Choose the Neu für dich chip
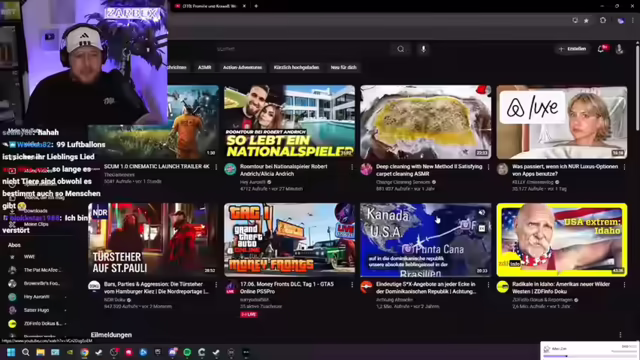 343,67
